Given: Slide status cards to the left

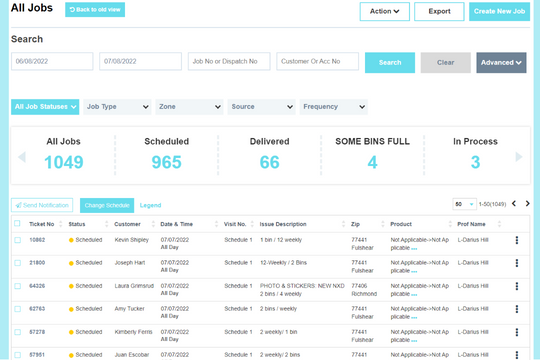Looking at the screenshot, I should click(22, 157).
